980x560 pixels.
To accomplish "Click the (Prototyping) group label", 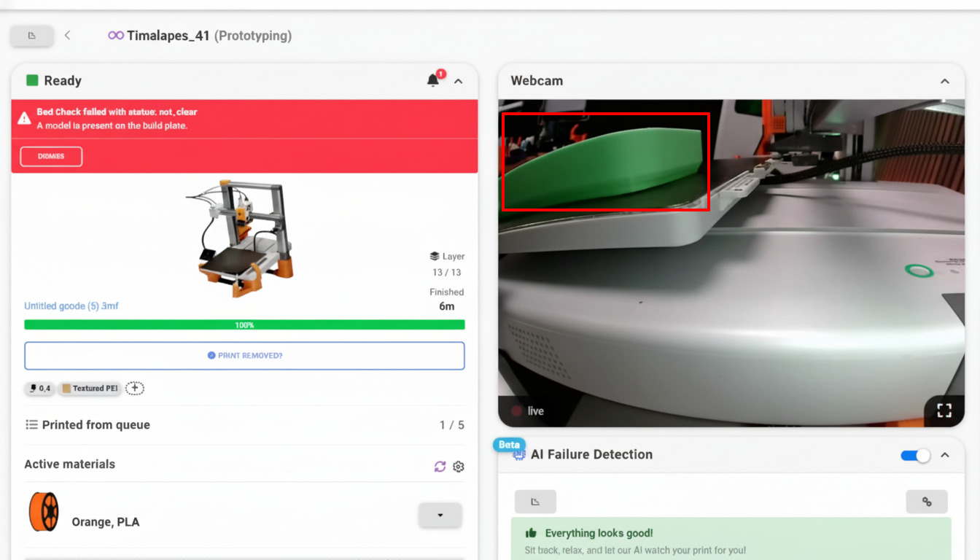I will point(253,36).
